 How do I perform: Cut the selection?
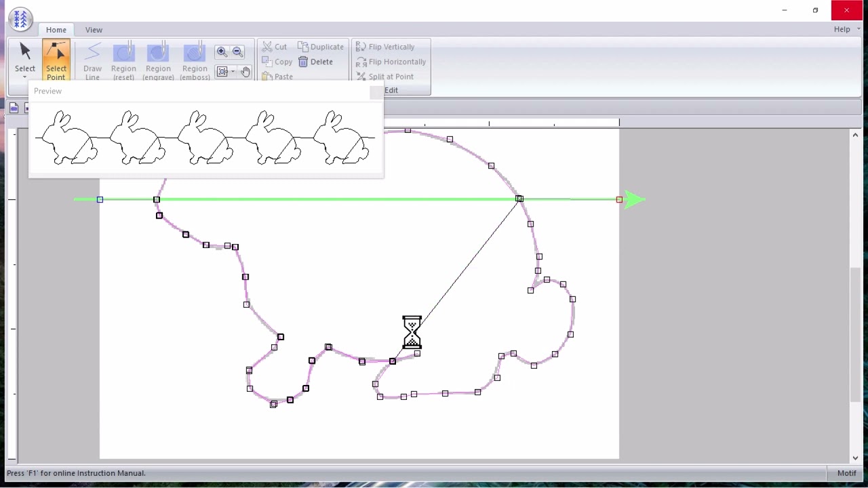[x=275, y=47]
